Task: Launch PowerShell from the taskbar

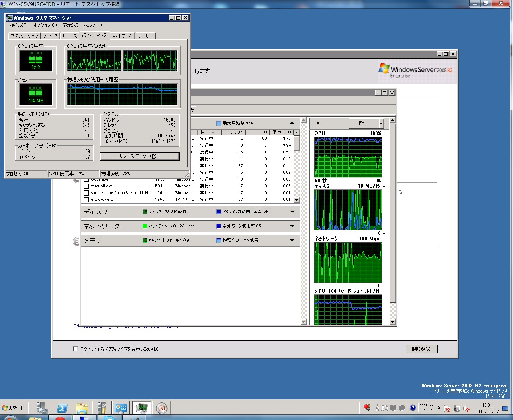Action: tap(62, 408)
